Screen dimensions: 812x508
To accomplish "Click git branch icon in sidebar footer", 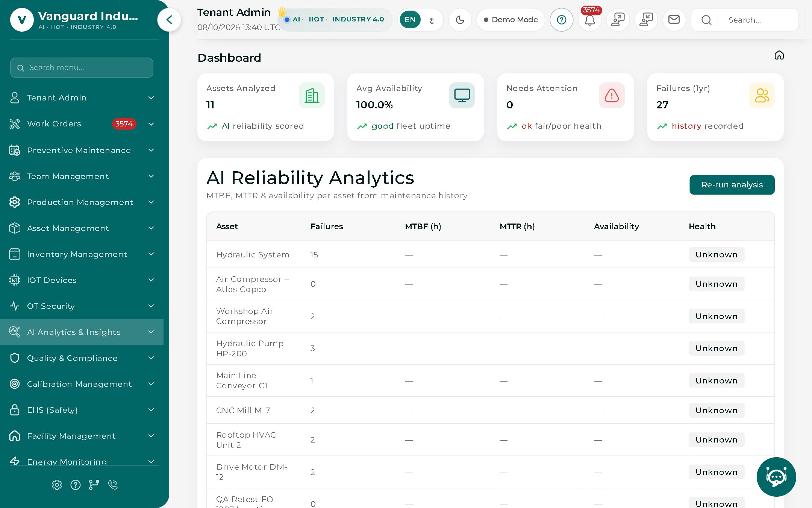I will point(94,485).
